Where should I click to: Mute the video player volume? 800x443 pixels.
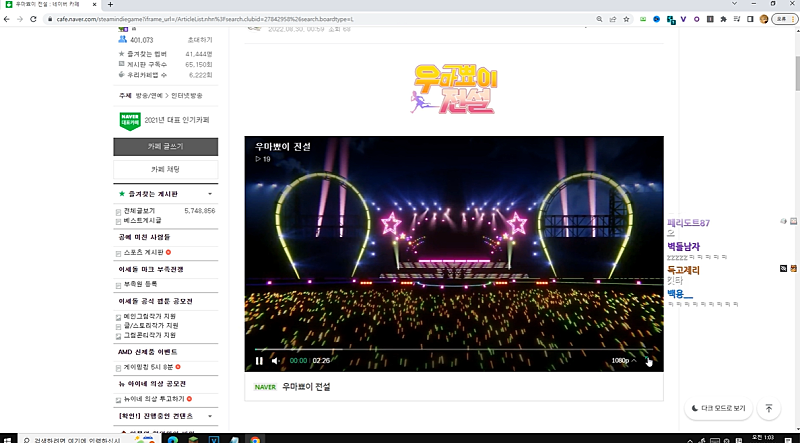(x=275, y=361)
